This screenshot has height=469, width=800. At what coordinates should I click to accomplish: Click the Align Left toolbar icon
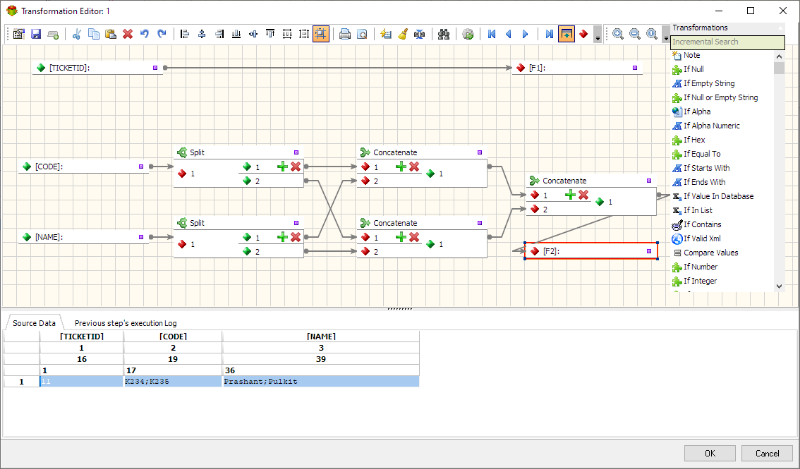pos(185,34)
